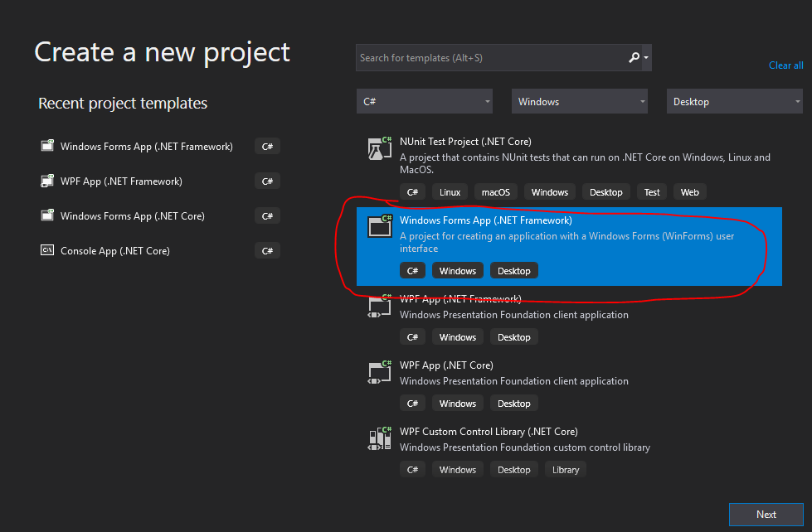Click the Windows tag on selected Windows Forms App
This screenshot has height=532, width=812.
tap(457, 271)
